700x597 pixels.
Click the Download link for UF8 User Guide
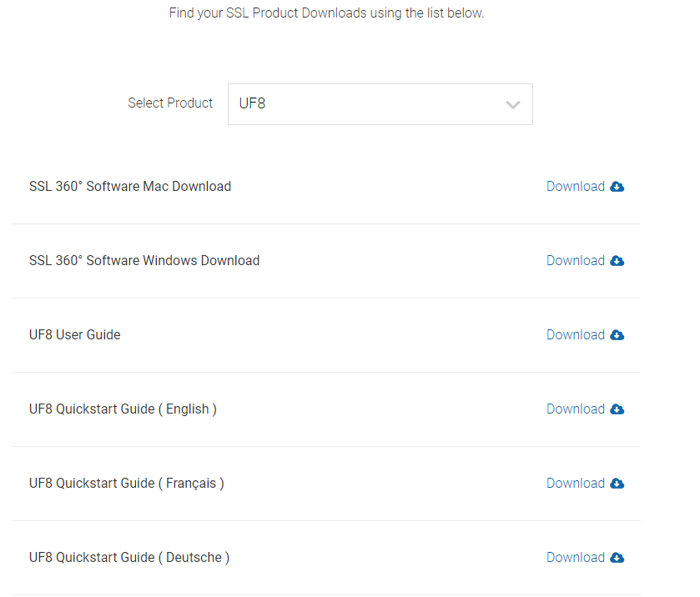coord(576,334)
